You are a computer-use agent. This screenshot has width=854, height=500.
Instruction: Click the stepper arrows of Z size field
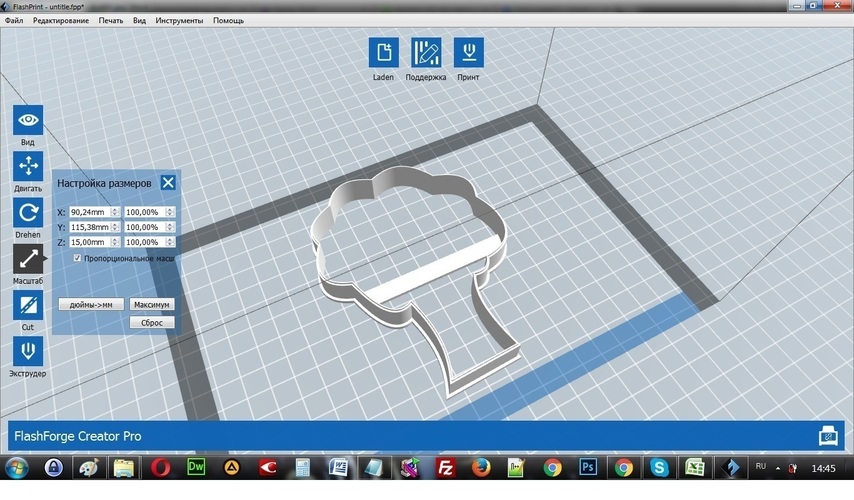click(x=115, y=242)
